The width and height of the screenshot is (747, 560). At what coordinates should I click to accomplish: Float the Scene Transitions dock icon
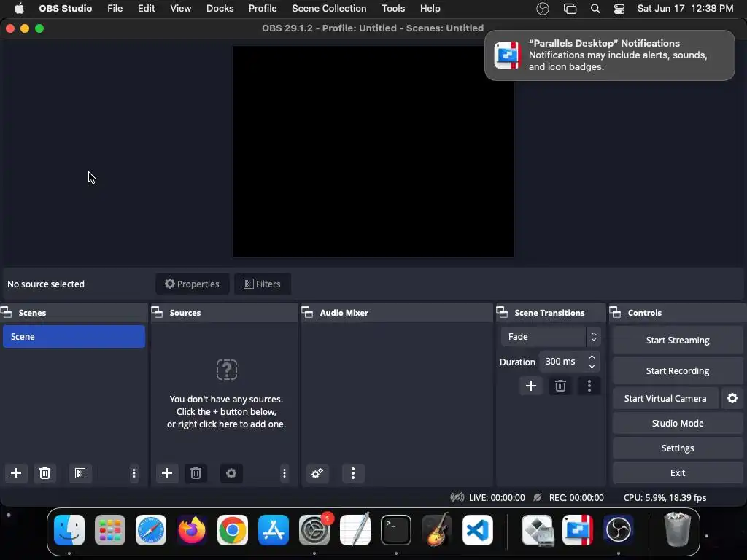click(502, 313)
